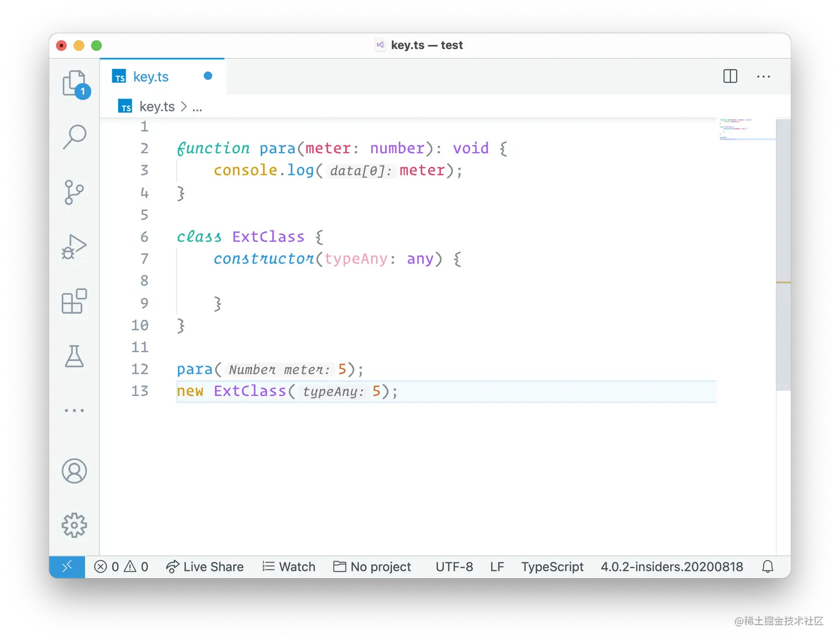Open More Actions menu in the editor title bar
The width and height of the screenshot is (840, 643).
click(x=763, y=77)
